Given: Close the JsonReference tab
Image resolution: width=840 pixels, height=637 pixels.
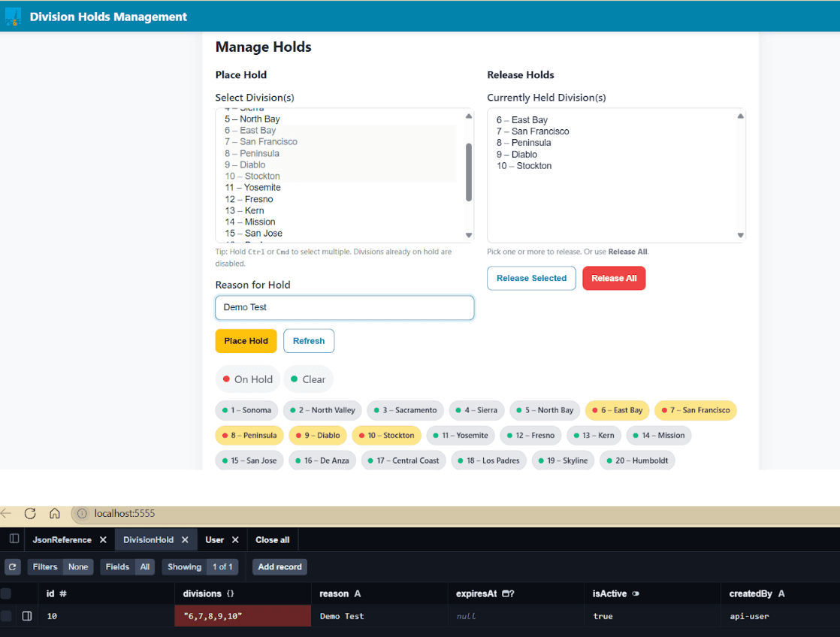Looking at the screenshot, I should tap(103, 540).
